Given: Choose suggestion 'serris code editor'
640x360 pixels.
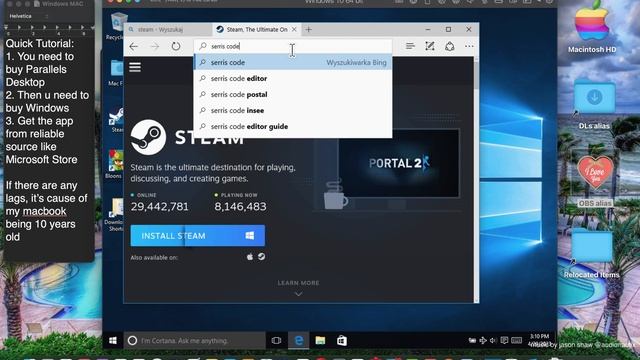Looking at the screenshot, I should click(293, 78).
